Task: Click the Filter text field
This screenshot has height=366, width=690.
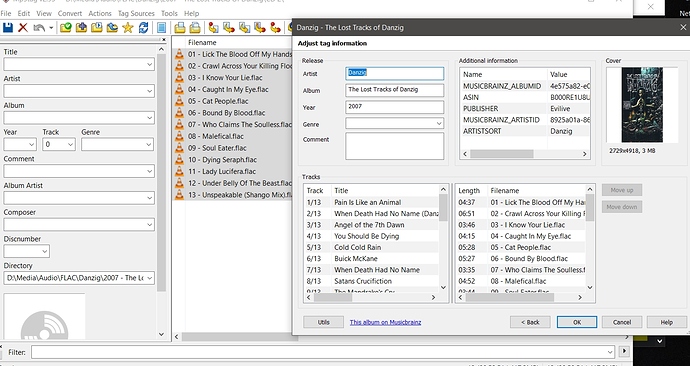Action: click(323, 352)
